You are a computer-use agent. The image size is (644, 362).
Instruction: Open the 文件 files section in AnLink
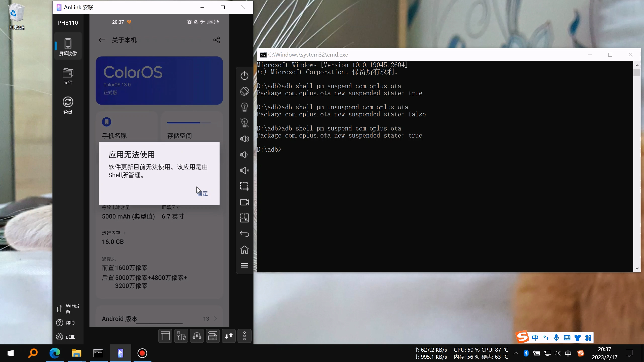tap(68, 76)
